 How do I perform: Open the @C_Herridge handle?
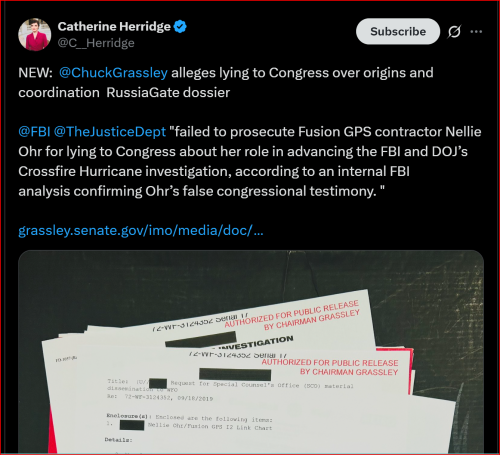[x=96, y=43]
